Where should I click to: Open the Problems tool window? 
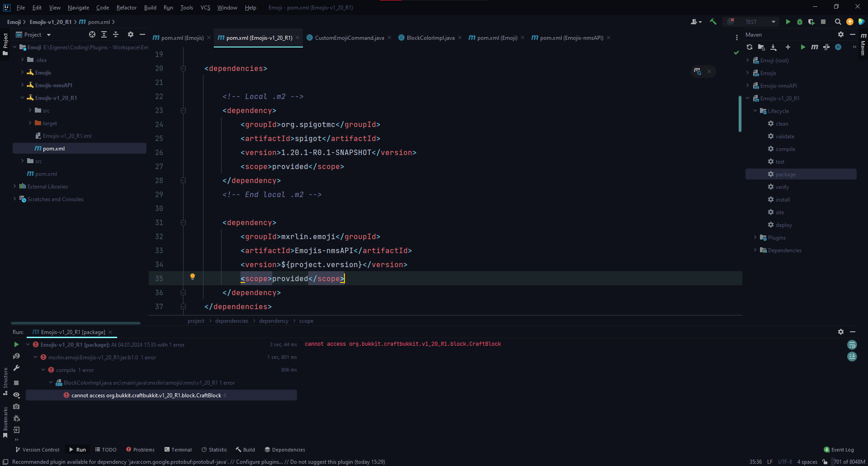click(x=141, y=450)
